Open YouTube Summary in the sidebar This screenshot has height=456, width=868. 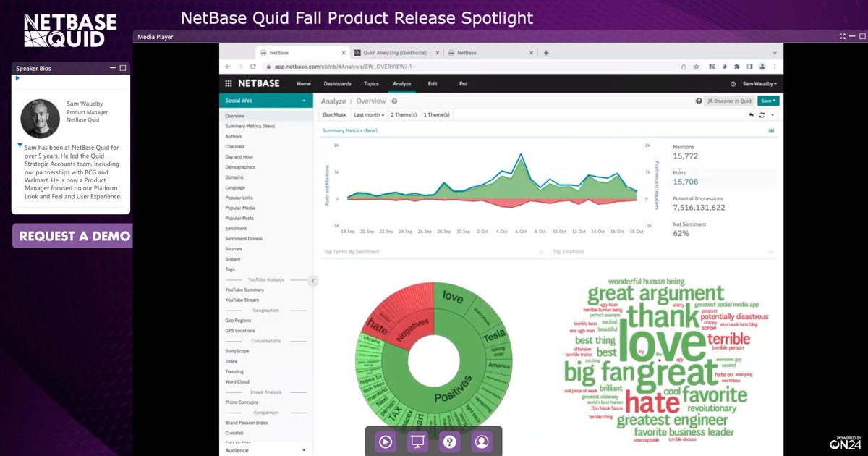244,290
